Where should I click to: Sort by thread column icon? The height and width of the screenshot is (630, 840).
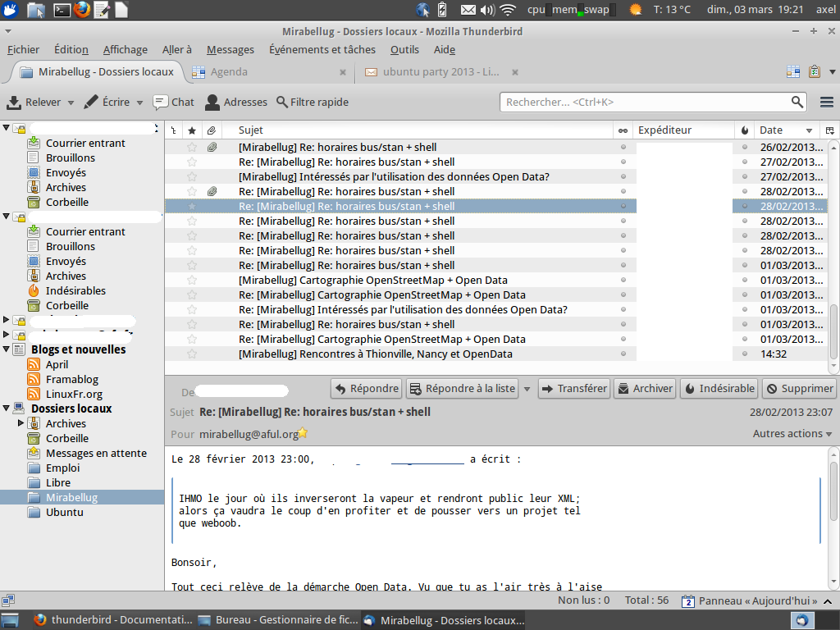(174, 130)
